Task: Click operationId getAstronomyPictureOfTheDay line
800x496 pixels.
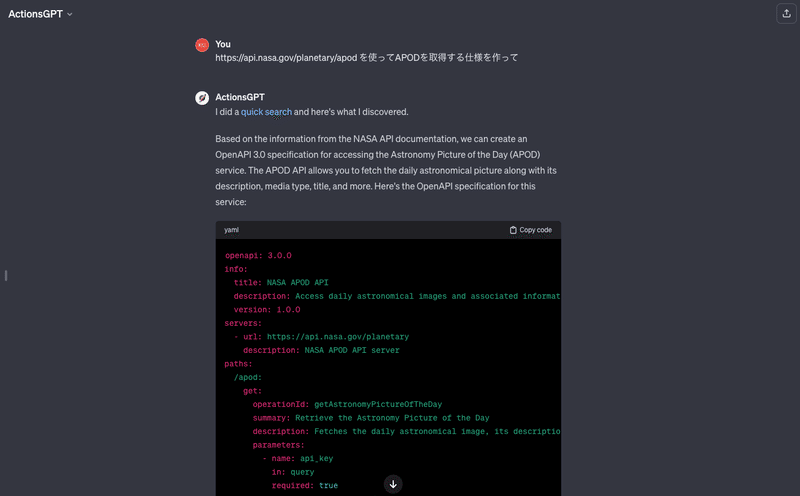Action: pyautogui.click(x=347, y=405)
